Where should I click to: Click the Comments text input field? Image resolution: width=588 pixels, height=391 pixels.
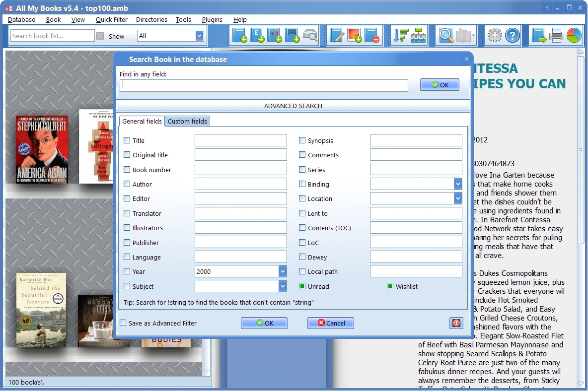point(416,155)
